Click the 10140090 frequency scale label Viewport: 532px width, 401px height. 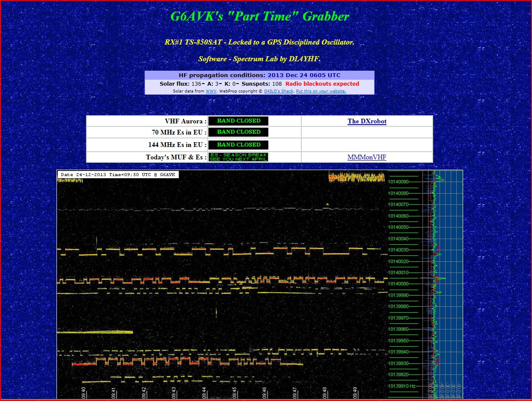[x=398, y=182]
